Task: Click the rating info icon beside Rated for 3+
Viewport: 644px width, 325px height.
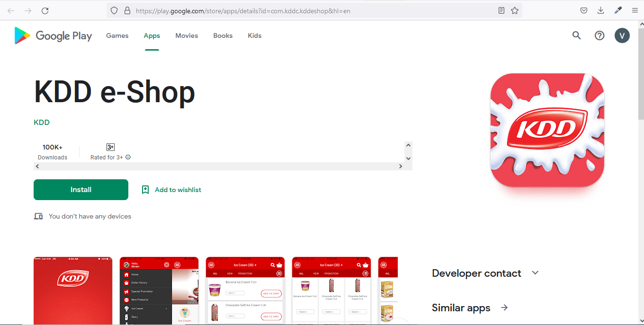Action: [128, 158]
